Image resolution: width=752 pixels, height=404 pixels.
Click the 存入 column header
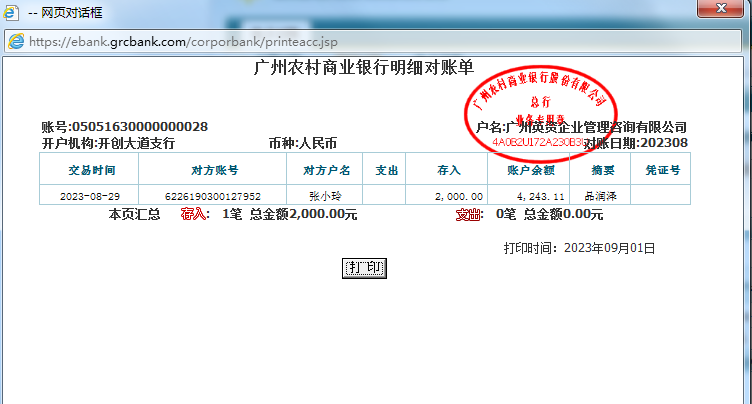[x=448, y=170]
